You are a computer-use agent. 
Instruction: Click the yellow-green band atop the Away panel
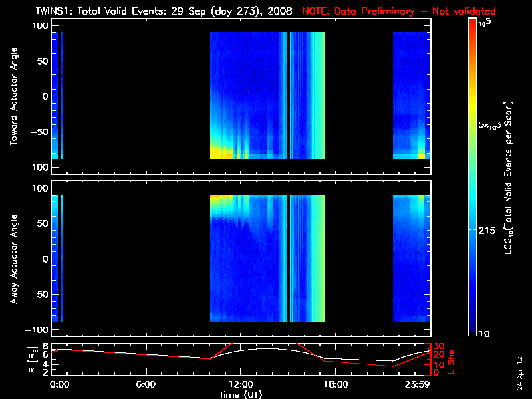click(x=226, y=198)
